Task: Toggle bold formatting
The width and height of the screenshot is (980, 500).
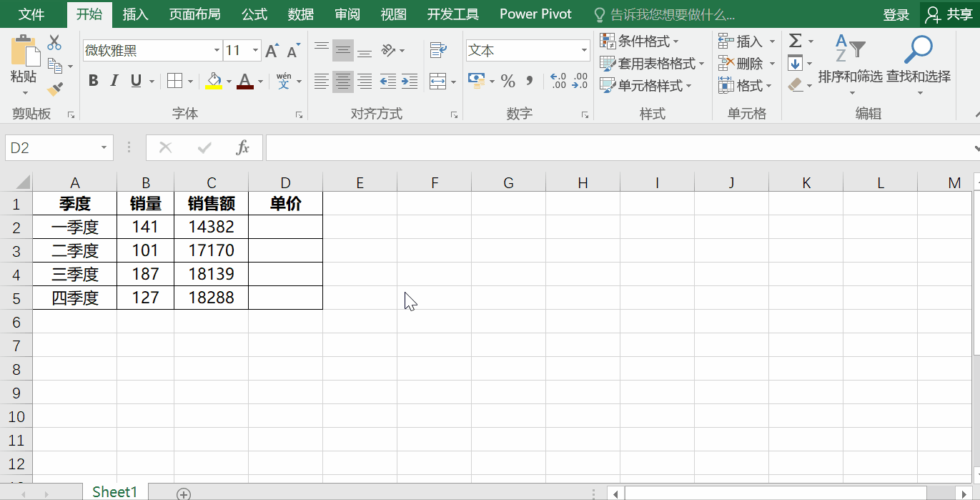Action: [93, 81]
